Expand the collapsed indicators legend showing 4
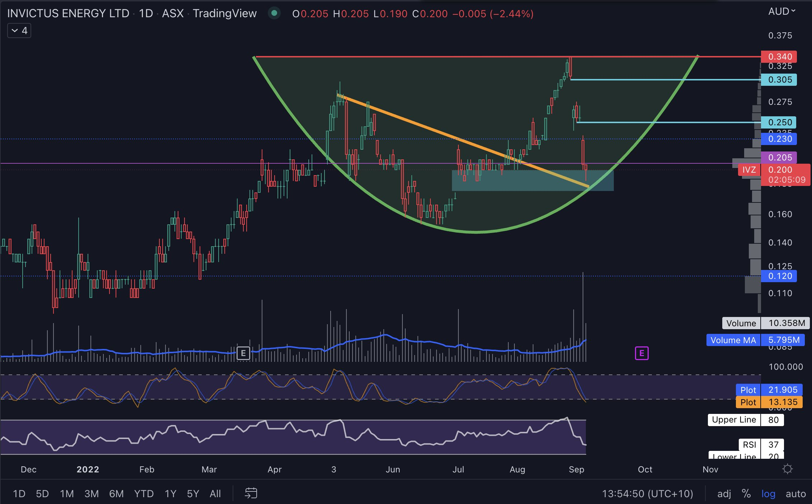812x504 pixels. click(19, 31)
